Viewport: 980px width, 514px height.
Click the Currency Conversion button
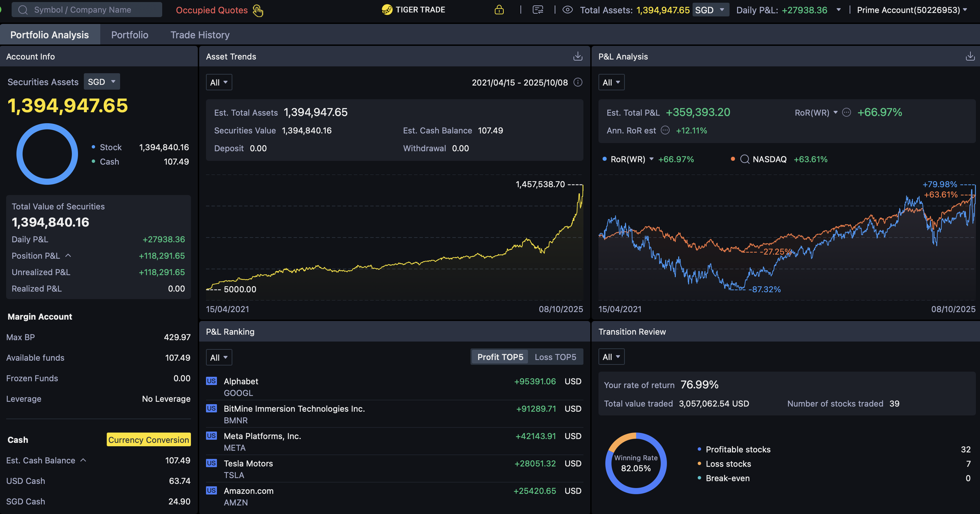[x=148, y=440]
